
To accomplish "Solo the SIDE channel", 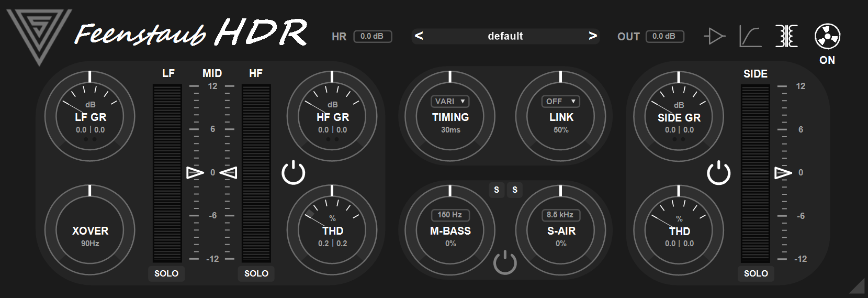I will coord(756,273).
